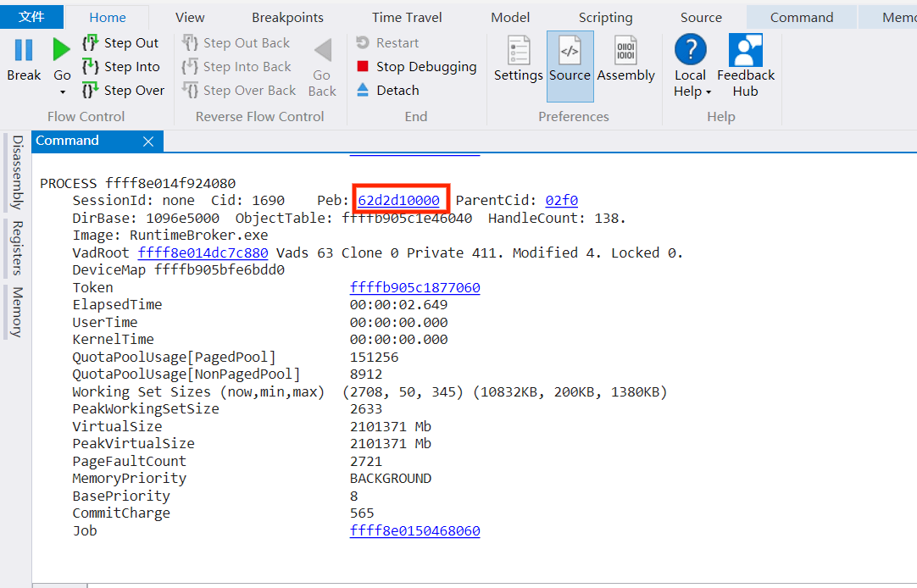
Task: Open the VadRoot ffff8e014dc7c880 link
Action: click(x=203, y=252)
